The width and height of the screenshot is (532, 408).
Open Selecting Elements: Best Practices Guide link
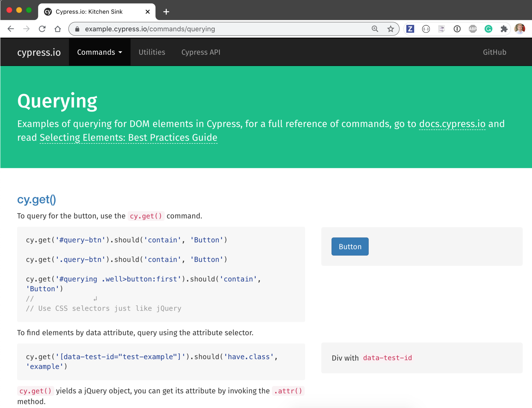pos(129,138)
